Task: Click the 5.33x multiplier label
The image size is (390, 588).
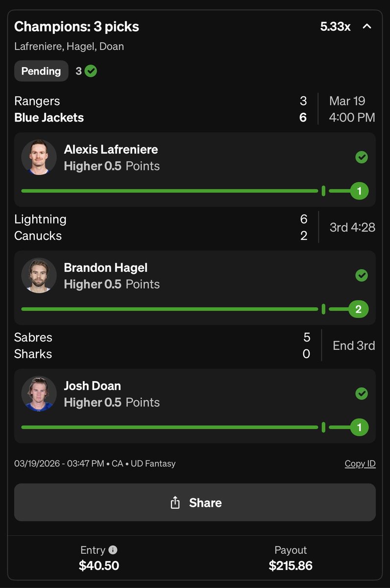Action: click(335, 26)
